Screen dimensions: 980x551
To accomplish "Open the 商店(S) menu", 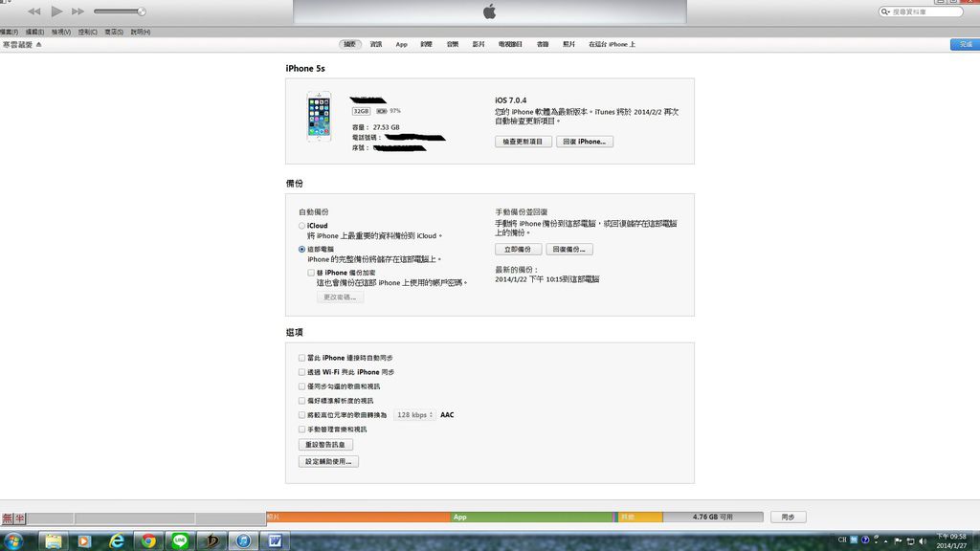I will pos(114,32).
